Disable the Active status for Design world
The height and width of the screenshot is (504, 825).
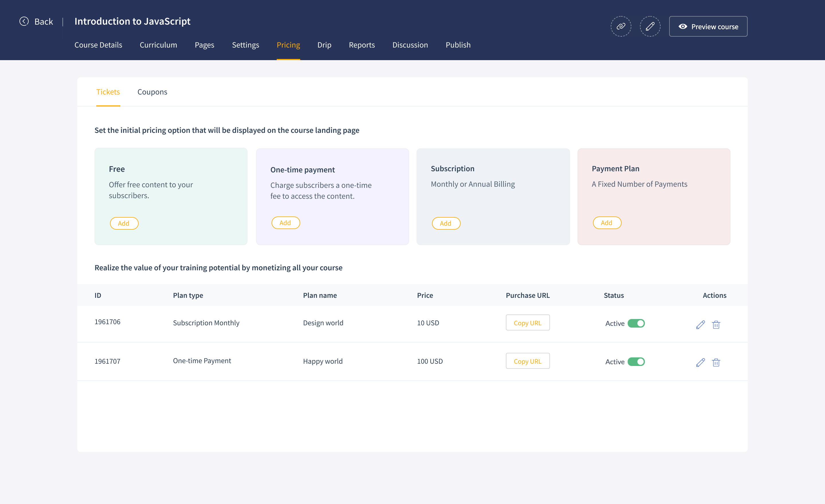[637, 323]
